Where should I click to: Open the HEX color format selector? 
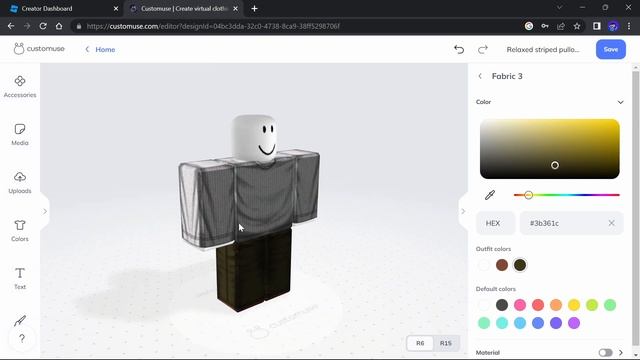(496, 223)
